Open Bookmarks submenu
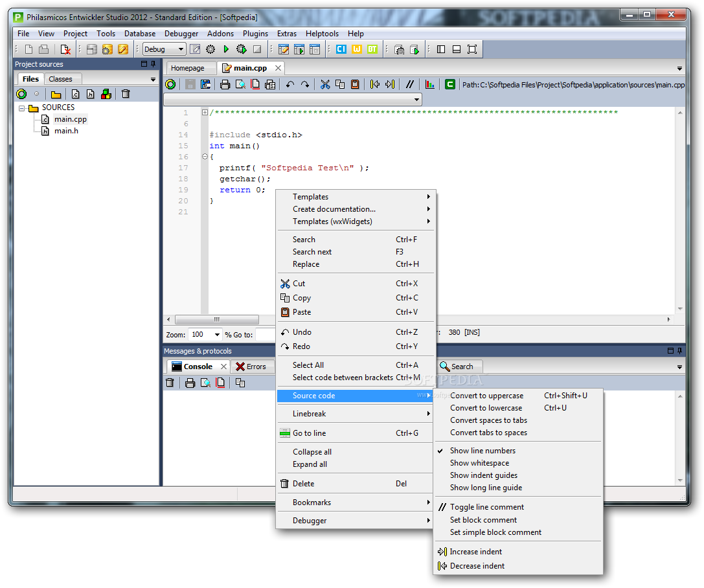This screenshot has width=704, height=588. (x=355, y=503)
